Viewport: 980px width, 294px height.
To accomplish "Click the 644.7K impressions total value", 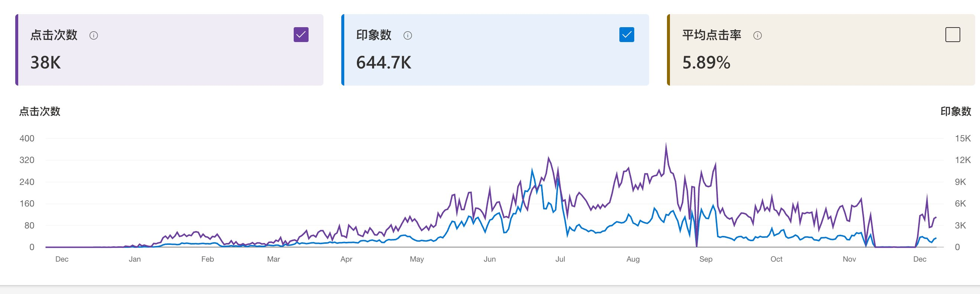I will [x=383, y=63].
